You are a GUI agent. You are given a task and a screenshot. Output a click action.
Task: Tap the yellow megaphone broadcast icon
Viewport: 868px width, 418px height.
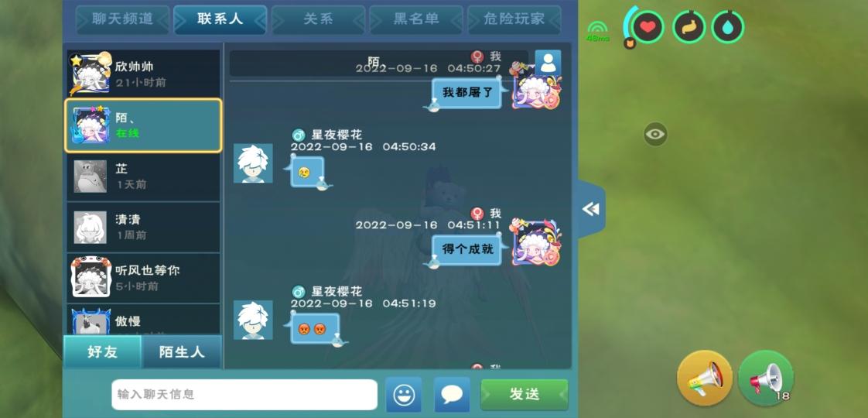(705, 378)
